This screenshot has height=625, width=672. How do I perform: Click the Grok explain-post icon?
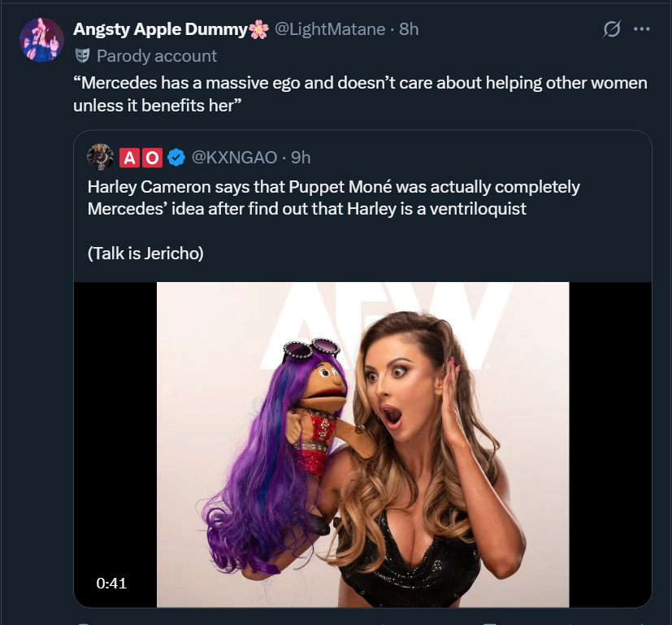click(x=610, y=29)
